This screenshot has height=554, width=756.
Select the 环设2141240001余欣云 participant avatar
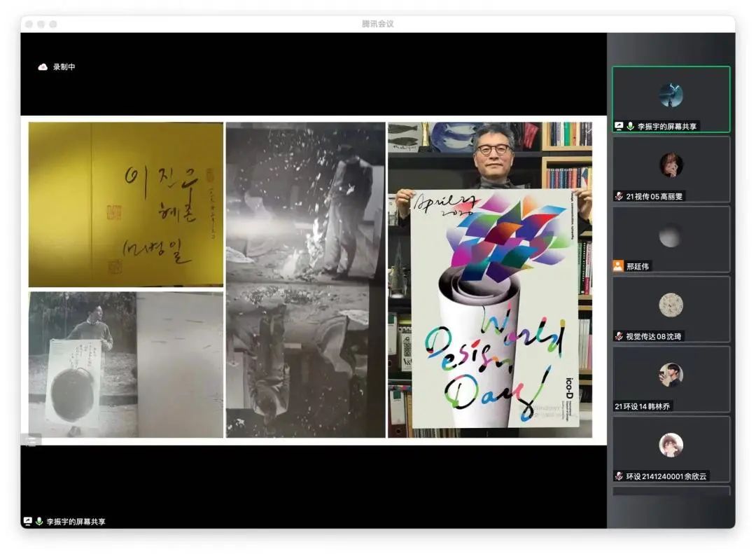671,445
